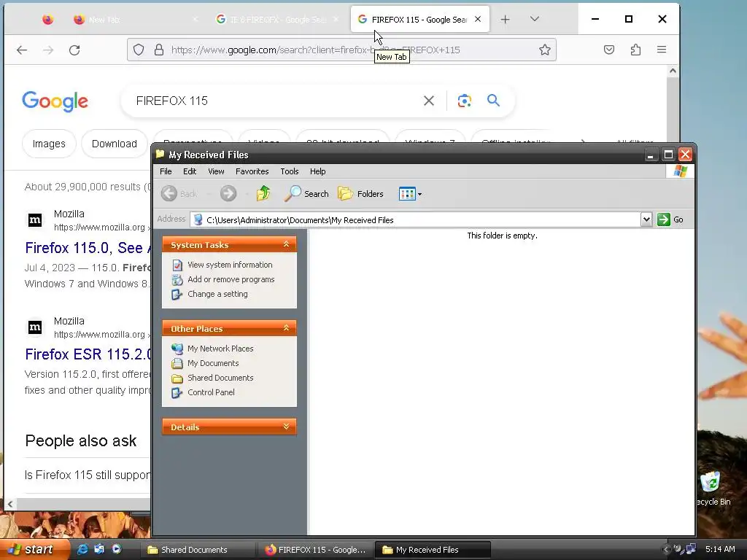Switch to IE 8 FIREFOX Google tab
The image size is (747, 560).
[x=278, y=20]
